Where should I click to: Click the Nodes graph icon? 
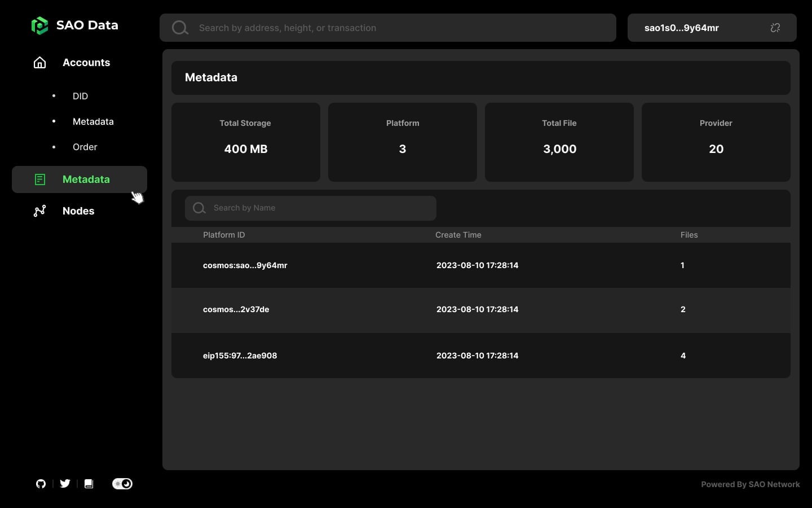point(39,211)
